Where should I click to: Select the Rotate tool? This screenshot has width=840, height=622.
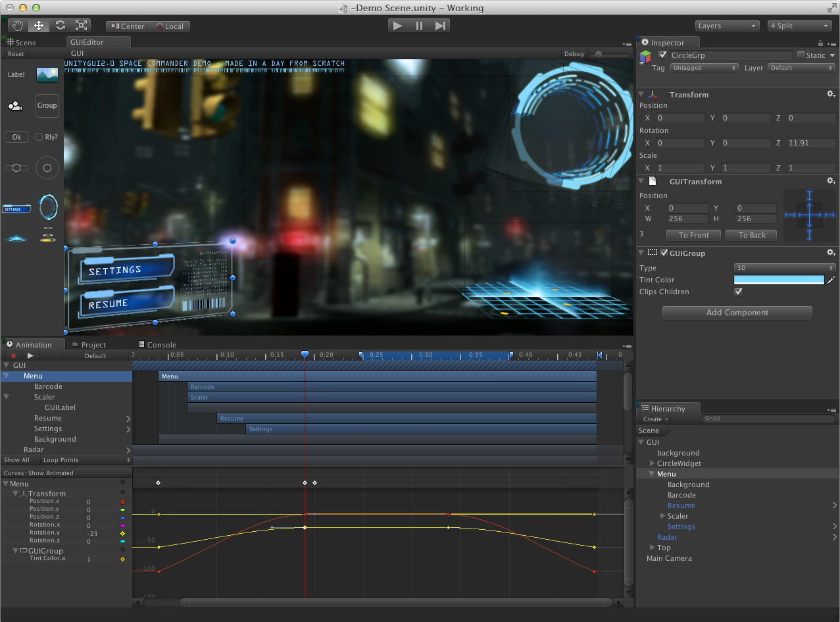(x=61, y=25)
